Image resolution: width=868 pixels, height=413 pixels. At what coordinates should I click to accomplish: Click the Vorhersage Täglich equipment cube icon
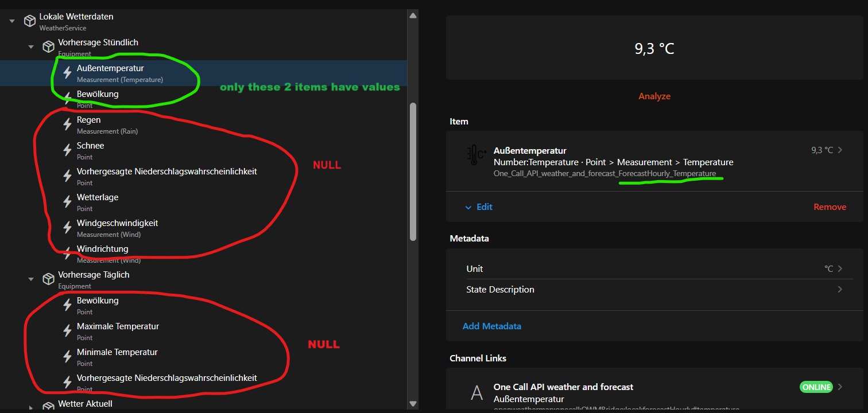[x=48, y=279]
